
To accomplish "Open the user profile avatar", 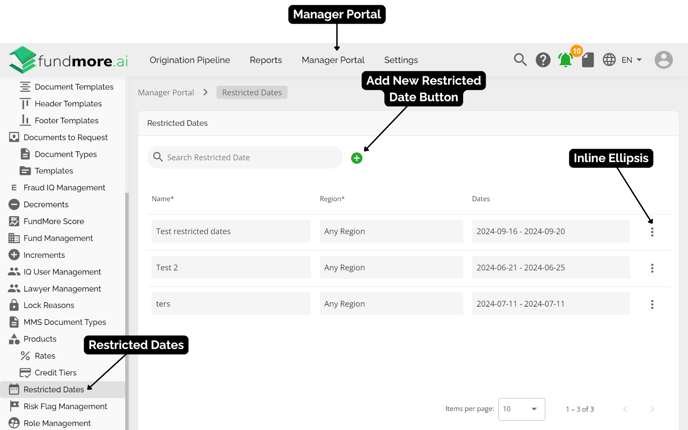I will [x=663, y=60].
